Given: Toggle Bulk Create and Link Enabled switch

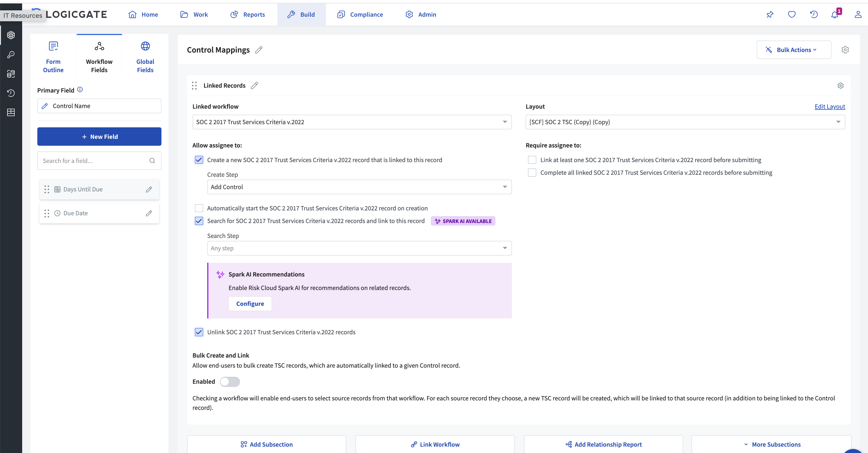Looking at the screenshot, I should (x=230, y=381).
